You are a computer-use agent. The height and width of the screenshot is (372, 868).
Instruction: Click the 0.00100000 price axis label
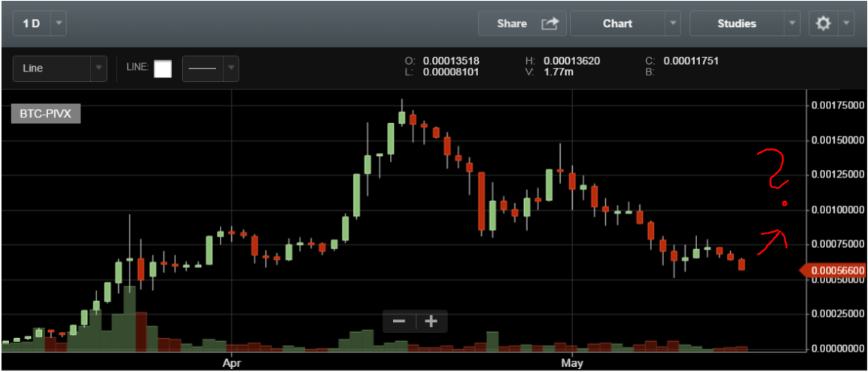coord(837,210)
